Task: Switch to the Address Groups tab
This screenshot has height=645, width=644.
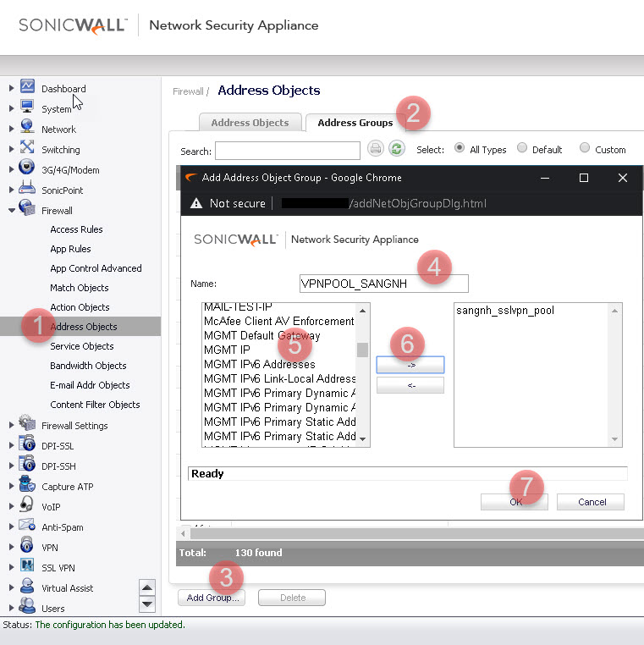Action: [355, 123]
